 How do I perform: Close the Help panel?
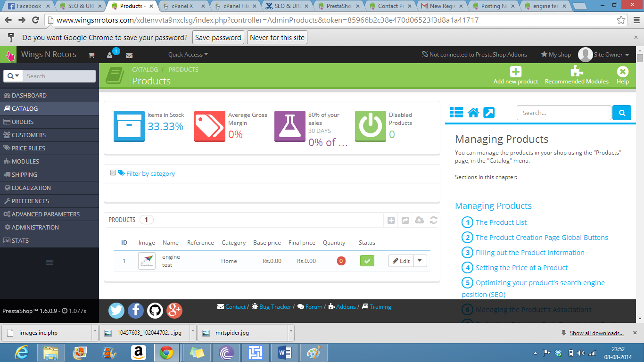(623, 72)
